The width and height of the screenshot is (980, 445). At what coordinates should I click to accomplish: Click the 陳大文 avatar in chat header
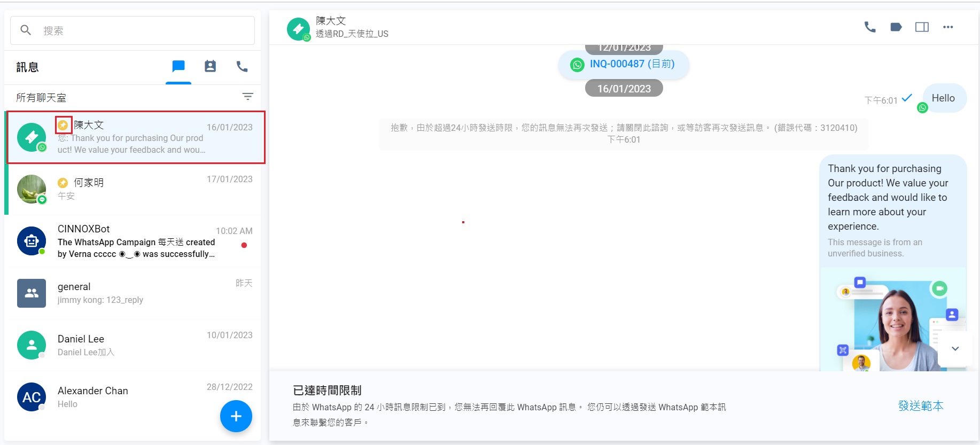(298, 29)
